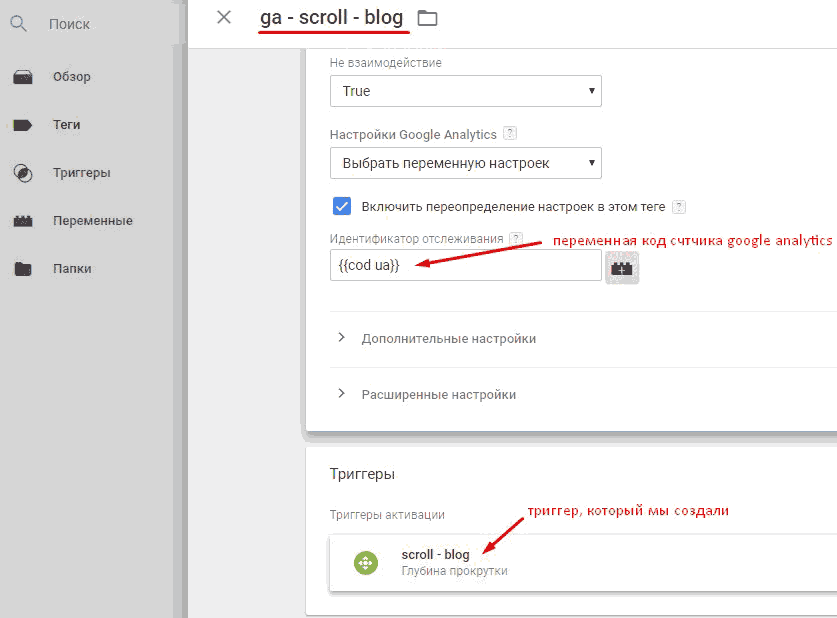Click the Настройки Google Analytics label

tap(413, 134)
